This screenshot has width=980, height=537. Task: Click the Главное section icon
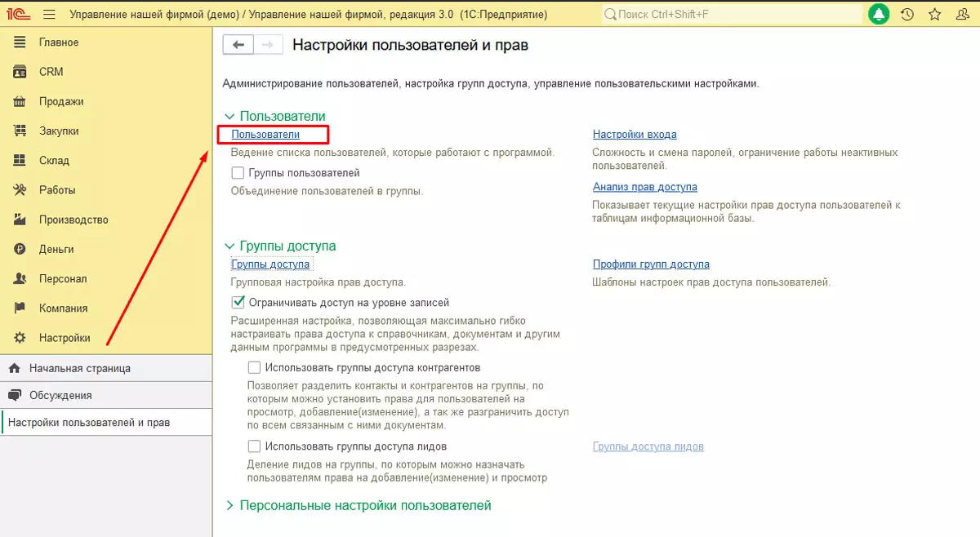point(20,42)
